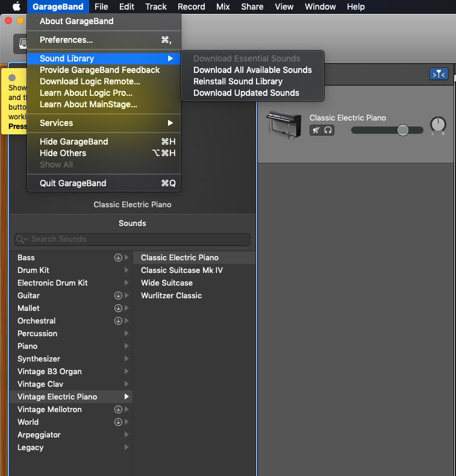Click the Classic Electric Piano track instrument icon
The height and width of the screenshot is (476, 456).
[x=284, y=125]
